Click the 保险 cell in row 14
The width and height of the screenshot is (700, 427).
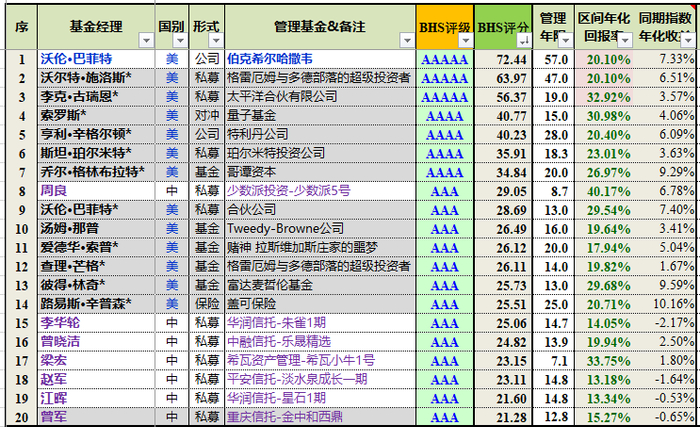207,304
